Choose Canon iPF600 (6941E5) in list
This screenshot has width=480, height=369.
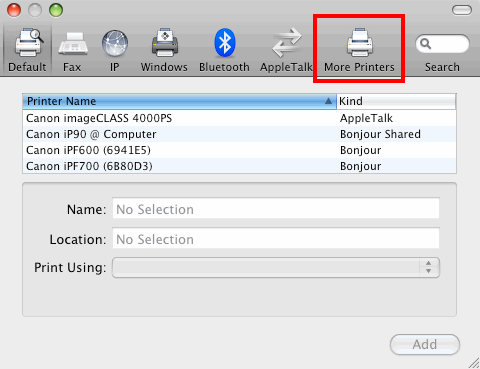click(x=239, y=150)
